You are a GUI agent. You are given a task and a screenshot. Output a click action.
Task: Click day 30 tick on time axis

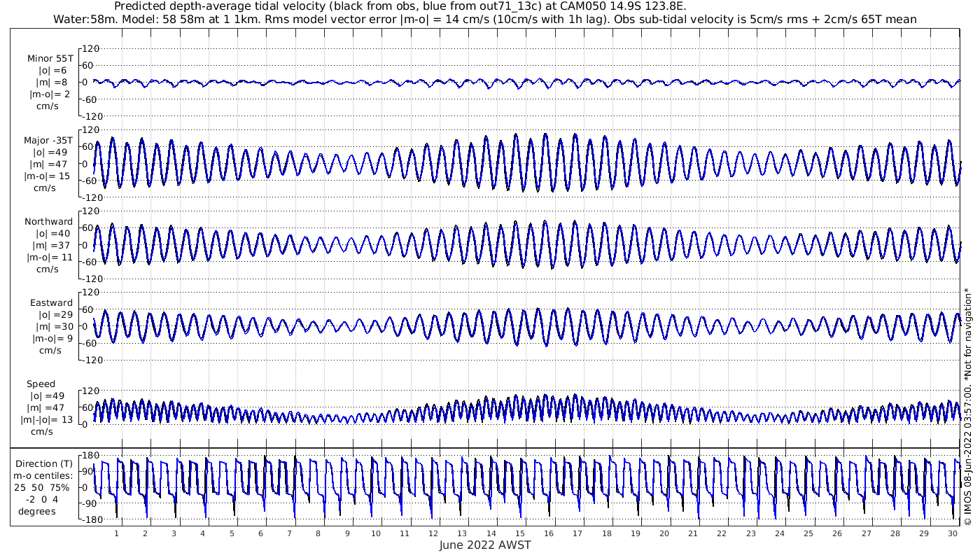[x=953, y=533]
